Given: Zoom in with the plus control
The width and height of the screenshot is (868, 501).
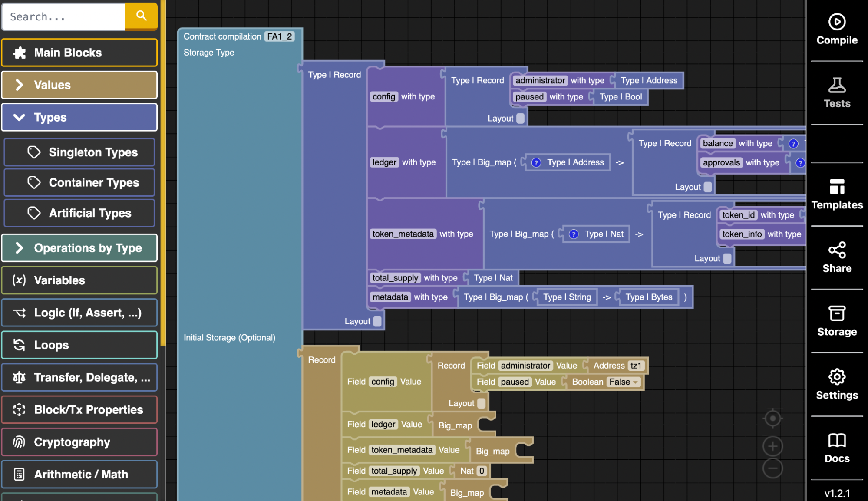Looking at the screenshot, I should click(772, 446).
